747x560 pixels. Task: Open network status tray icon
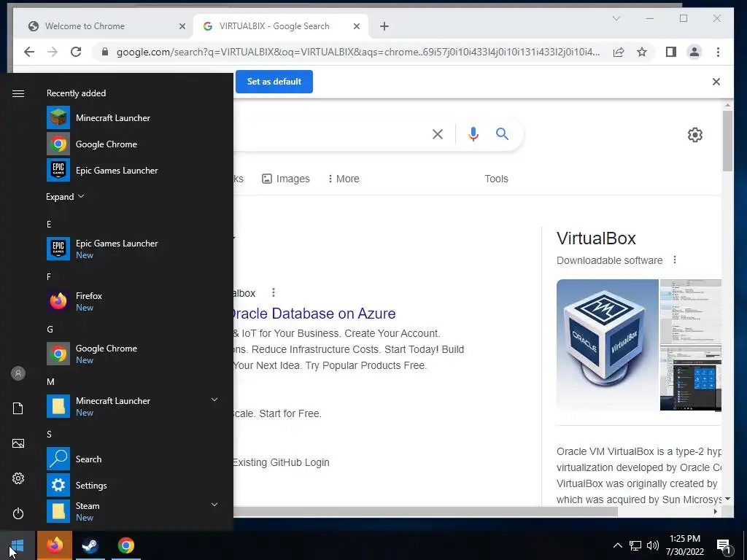(635, 545)
